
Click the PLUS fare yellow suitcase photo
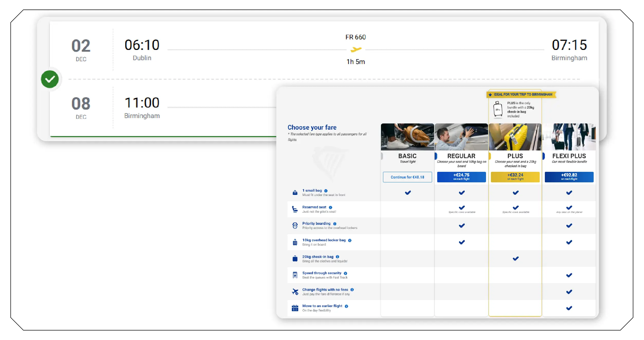point(515,137)
